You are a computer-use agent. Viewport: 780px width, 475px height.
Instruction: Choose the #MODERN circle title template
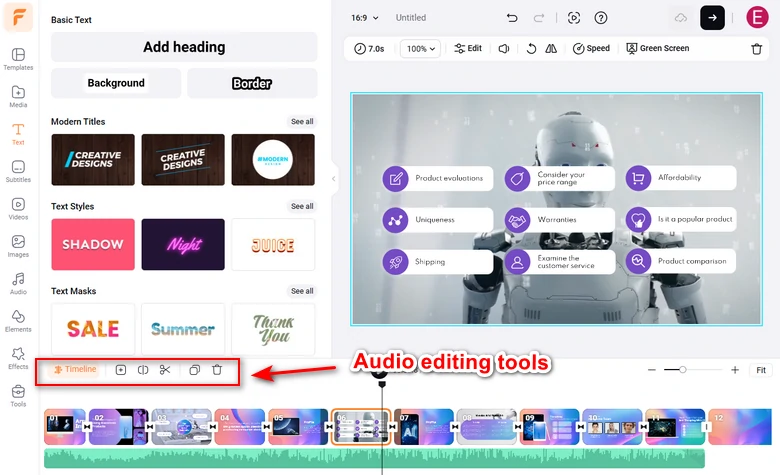coord(273,160)
